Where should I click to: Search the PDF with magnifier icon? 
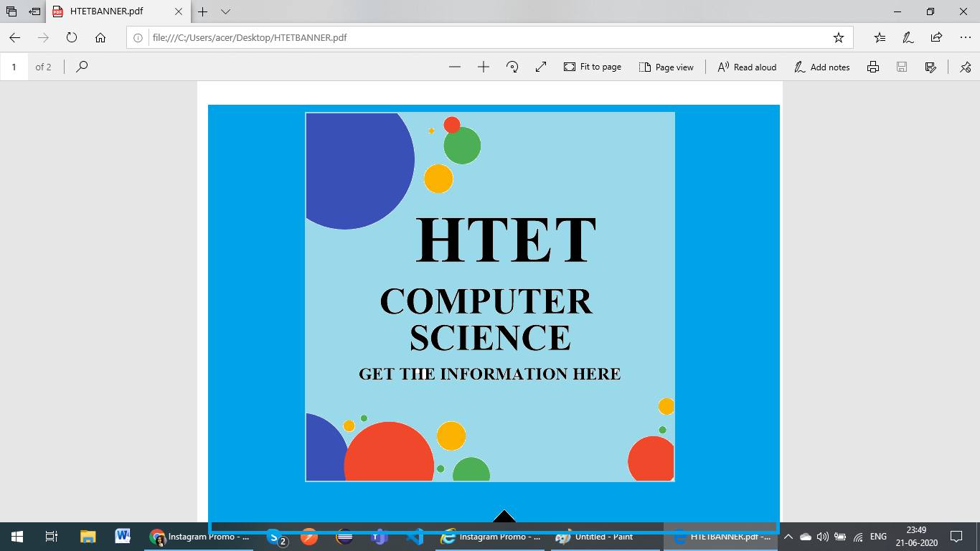tap(82, 67)
